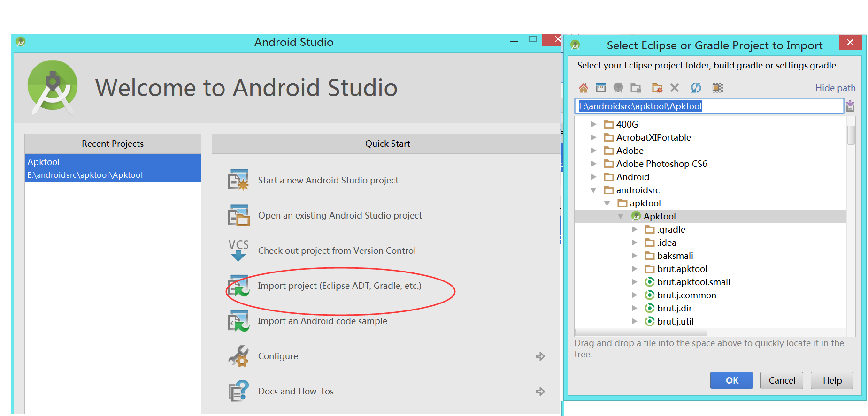Expand the 400G folder
The height and width of the screenshot is (416, 868).
[593, 124]
